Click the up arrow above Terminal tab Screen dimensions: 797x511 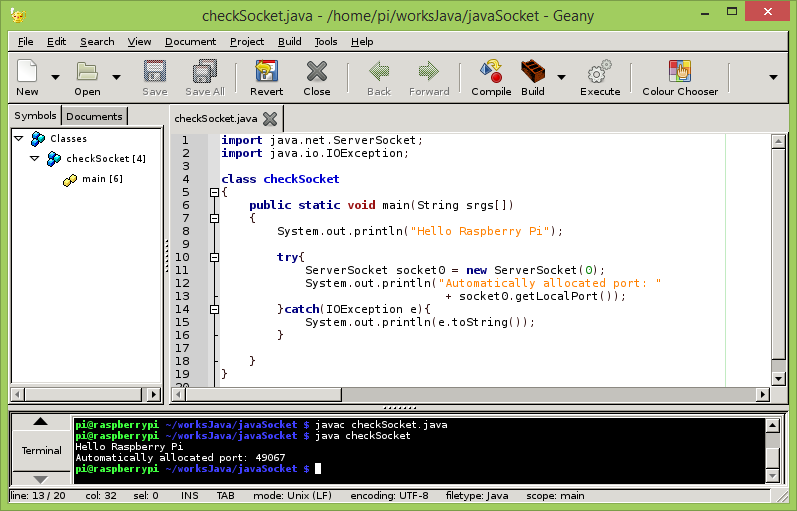click(x=41, y=422)
